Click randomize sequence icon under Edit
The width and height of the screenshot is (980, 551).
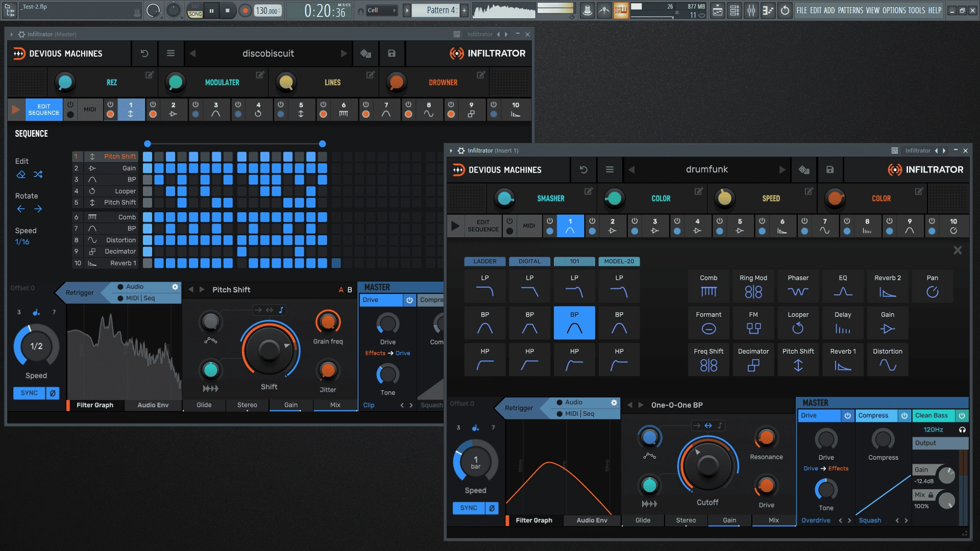pyautogui.click(x=38, y=174)
